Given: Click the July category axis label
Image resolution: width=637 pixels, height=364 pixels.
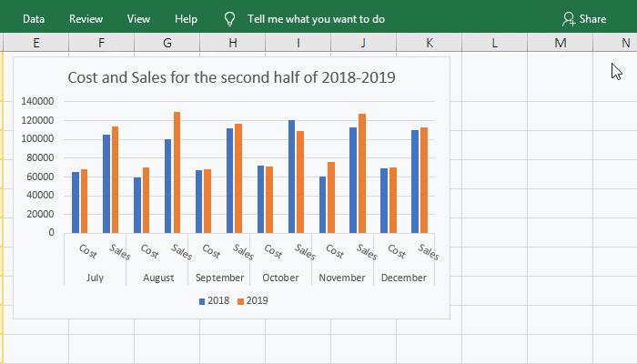Looking at the screenshot, I should 95,277.
